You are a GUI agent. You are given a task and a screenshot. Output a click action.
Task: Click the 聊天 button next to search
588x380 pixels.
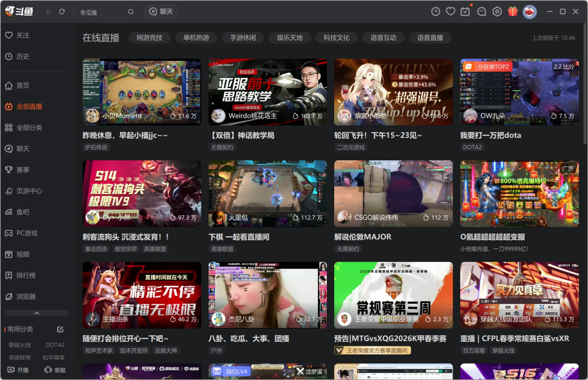161,11
